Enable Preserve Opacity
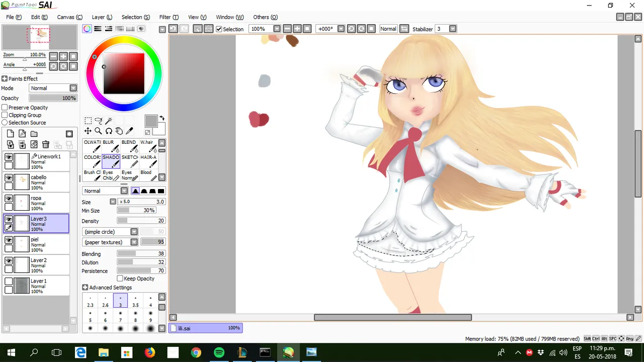This screenshot has height=362, width=644. 5,108
